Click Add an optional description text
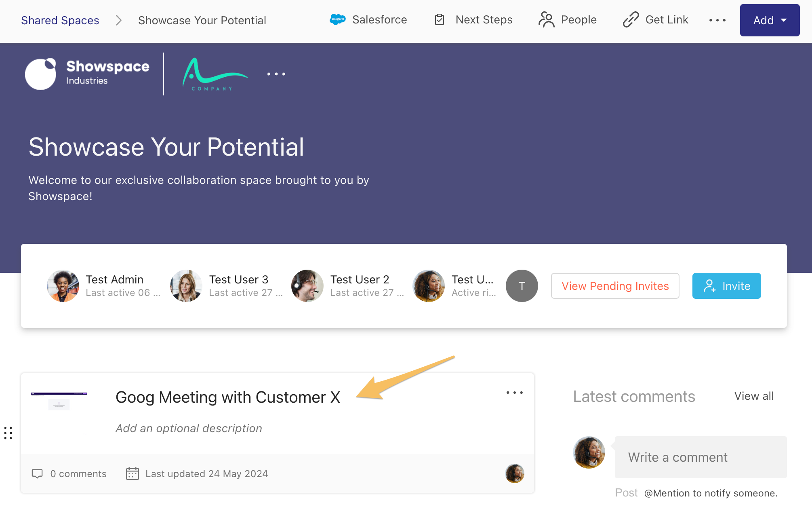This screenshot has width=812, height=507. [x=189, y=428]
